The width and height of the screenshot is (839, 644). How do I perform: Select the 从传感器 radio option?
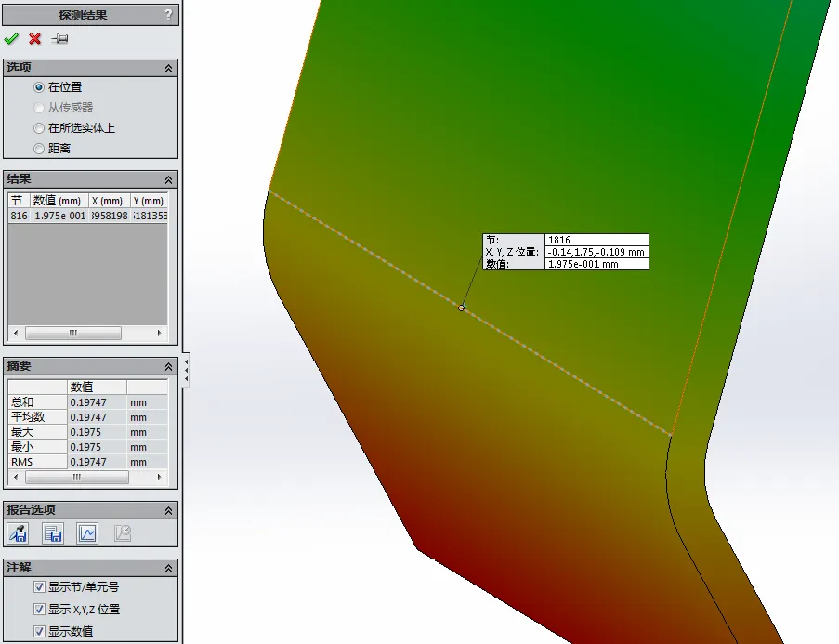tap(38, 108)
